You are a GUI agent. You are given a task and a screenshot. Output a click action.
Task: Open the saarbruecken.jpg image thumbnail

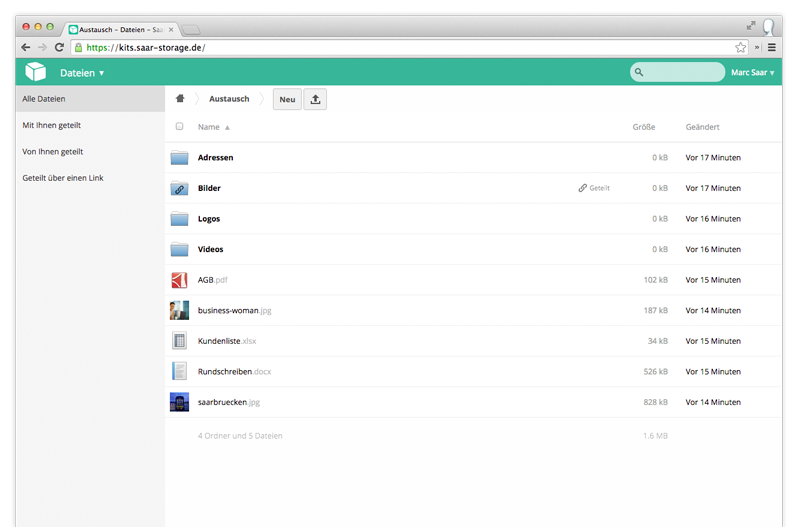coord(179,402)
